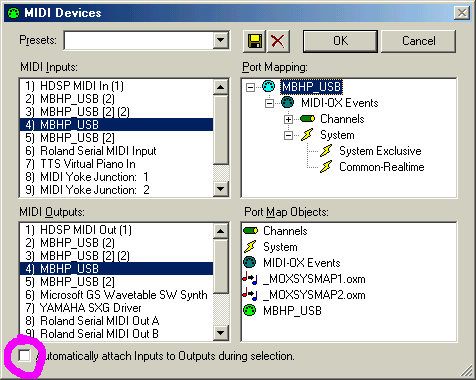Select System Exclusive in Port Mapping tree
Screen dimensions: 476x380
(x=380, y=151)
